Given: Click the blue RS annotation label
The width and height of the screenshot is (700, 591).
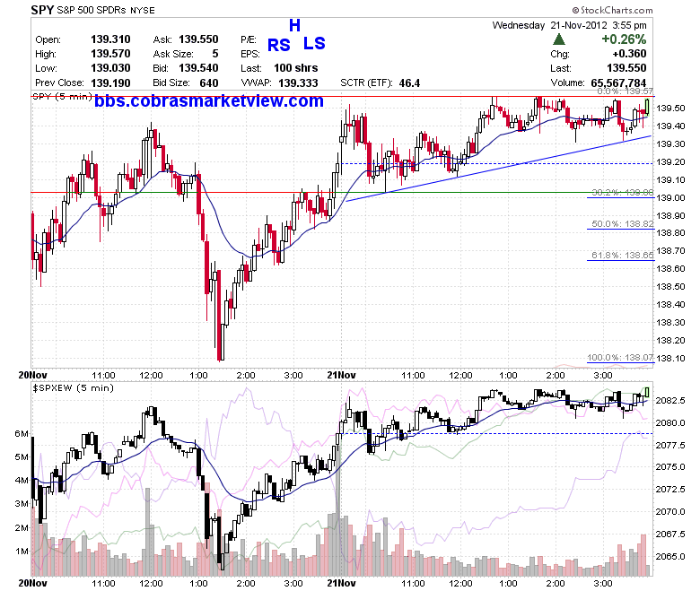Looking at the screenshot, I should point(278,45).
